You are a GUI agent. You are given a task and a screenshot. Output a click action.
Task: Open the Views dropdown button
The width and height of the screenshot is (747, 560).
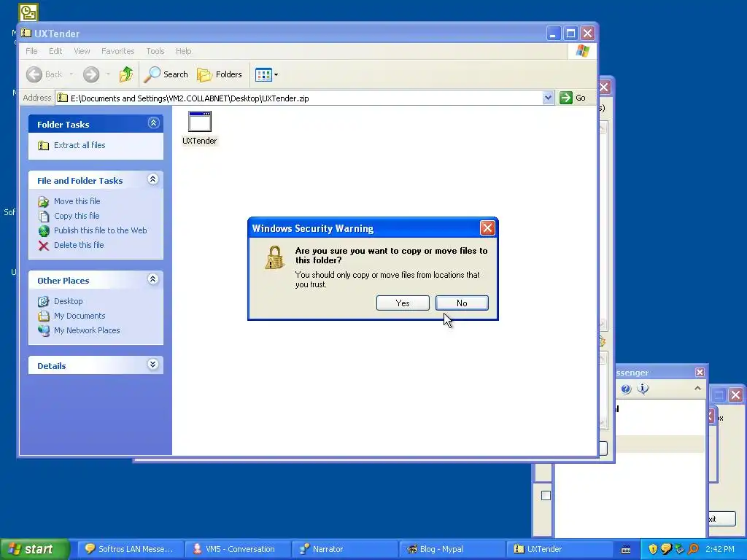coord(267,74)
